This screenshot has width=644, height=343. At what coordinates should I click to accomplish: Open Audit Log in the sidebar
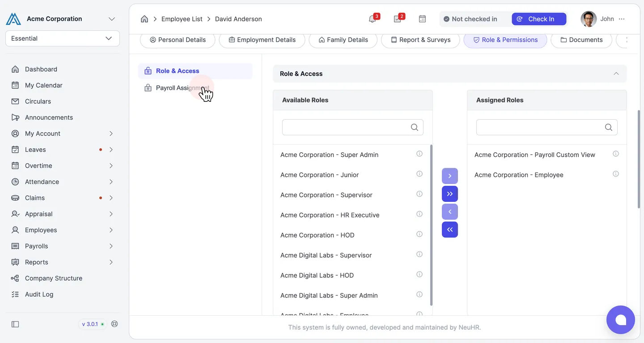[63, 294]
